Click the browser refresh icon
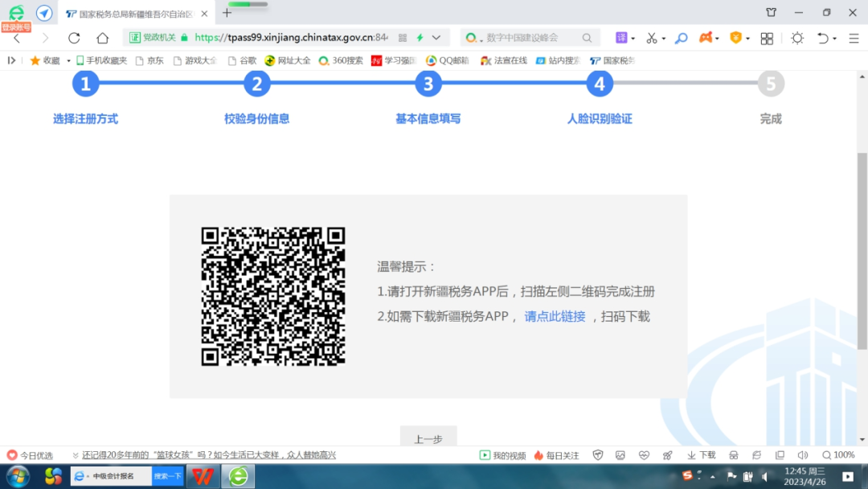This screenshot has height=489, width=868. 74,38
